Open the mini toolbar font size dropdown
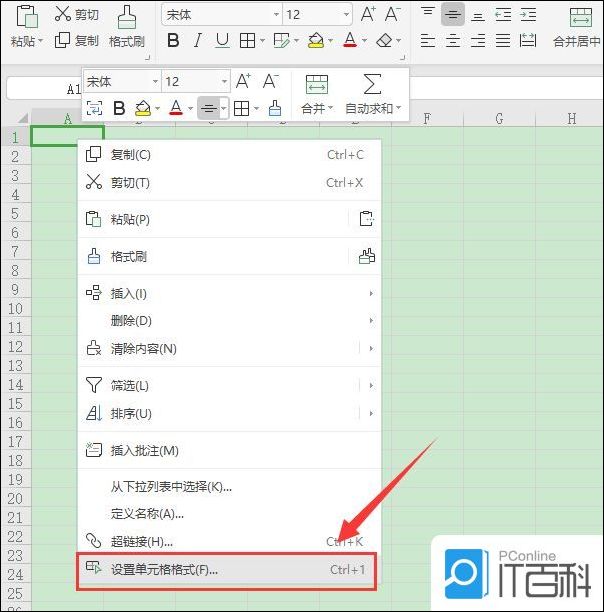Screen dimensions: 604x612 [x=224, y=81]
